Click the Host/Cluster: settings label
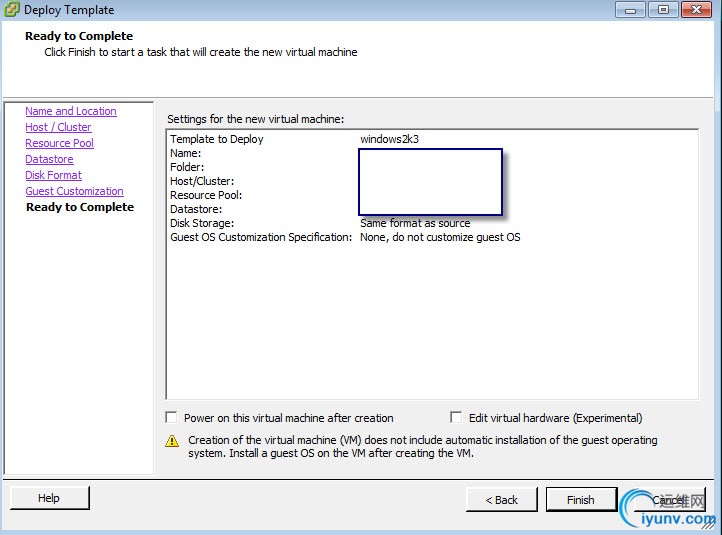Viewport: 722px width, 535px height. click(x=202, y=181)
